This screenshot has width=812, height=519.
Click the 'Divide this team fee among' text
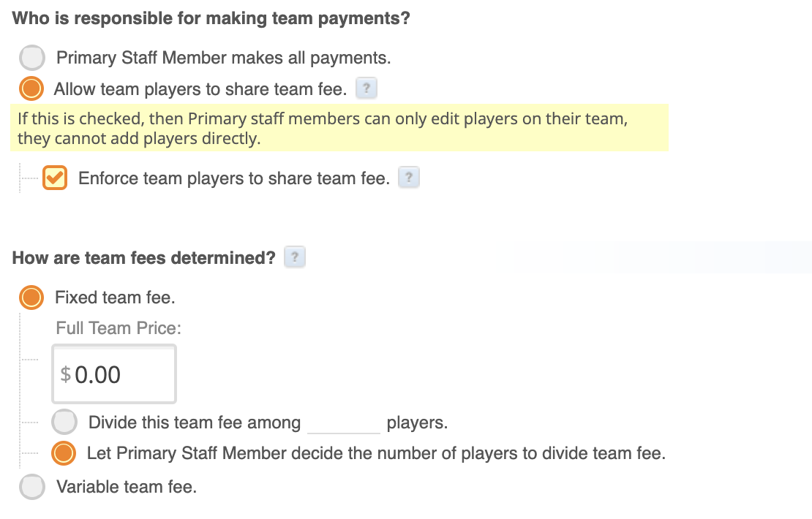(x=195, y=423)
